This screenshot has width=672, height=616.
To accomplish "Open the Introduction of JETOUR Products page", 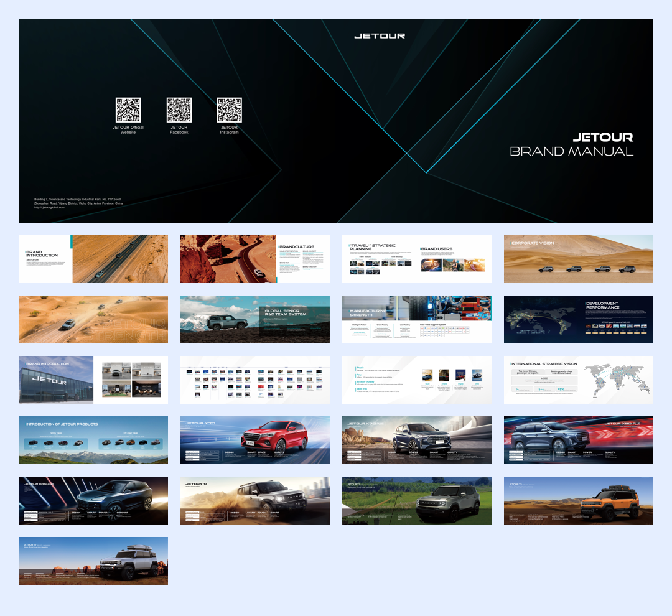I will pyautogui.click(x=93, y=440).
